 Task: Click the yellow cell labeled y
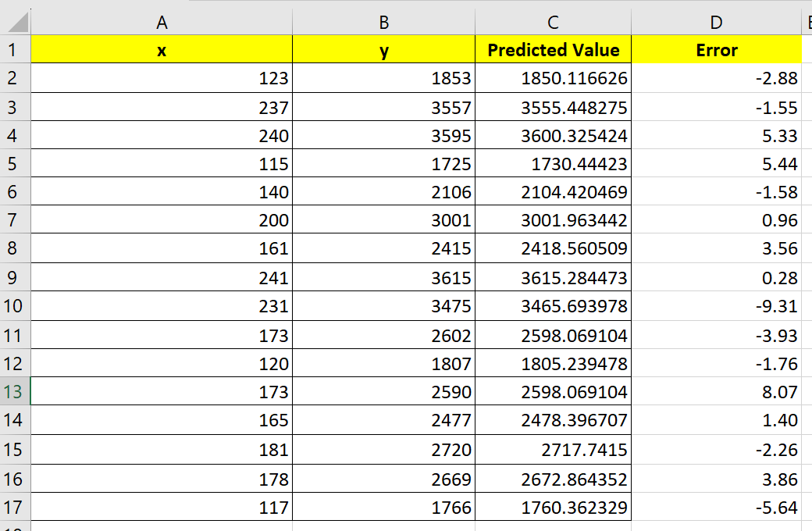(x=383, y=49)
